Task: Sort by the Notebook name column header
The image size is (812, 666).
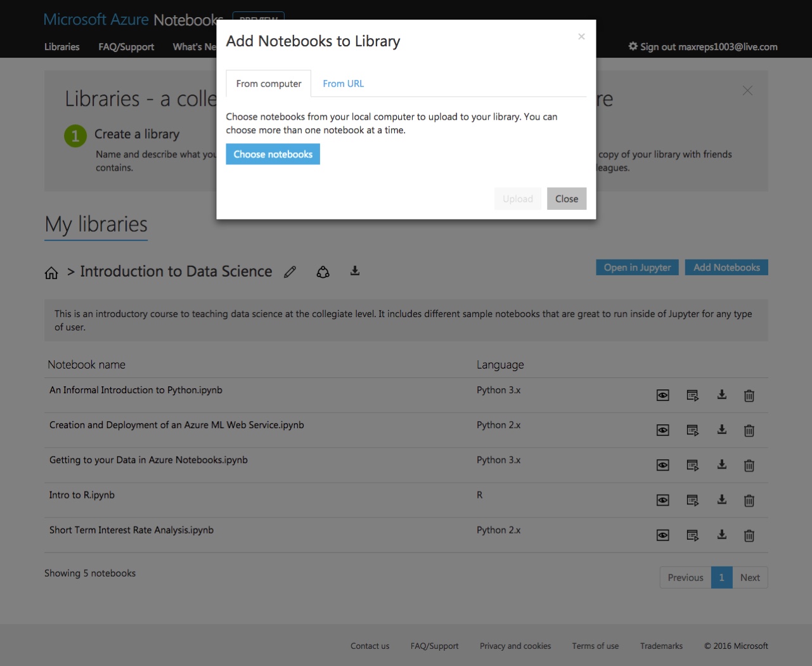Action: click(x=87, y=365)
